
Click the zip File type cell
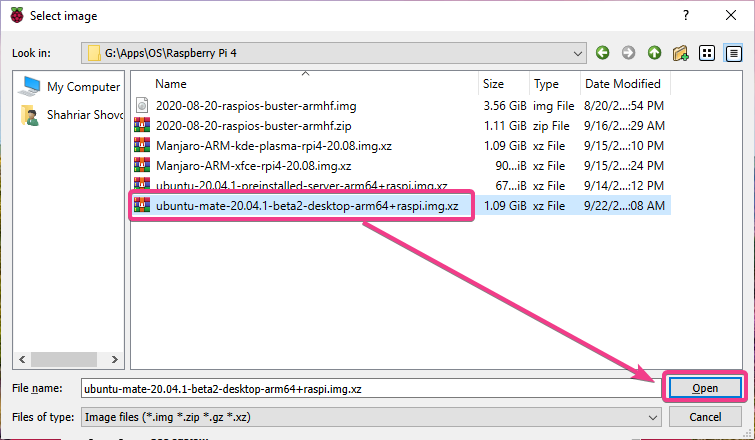[x=551, y=126]
